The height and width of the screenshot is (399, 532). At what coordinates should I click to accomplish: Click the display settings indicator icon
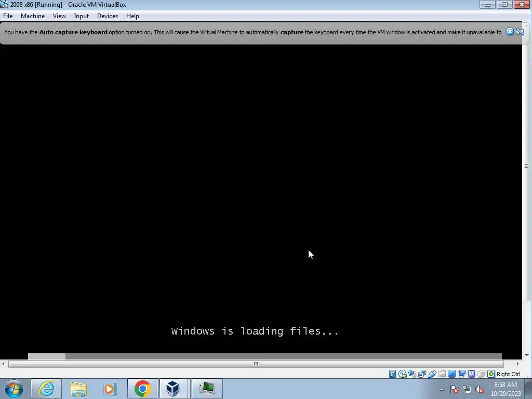tap(451, 374)
